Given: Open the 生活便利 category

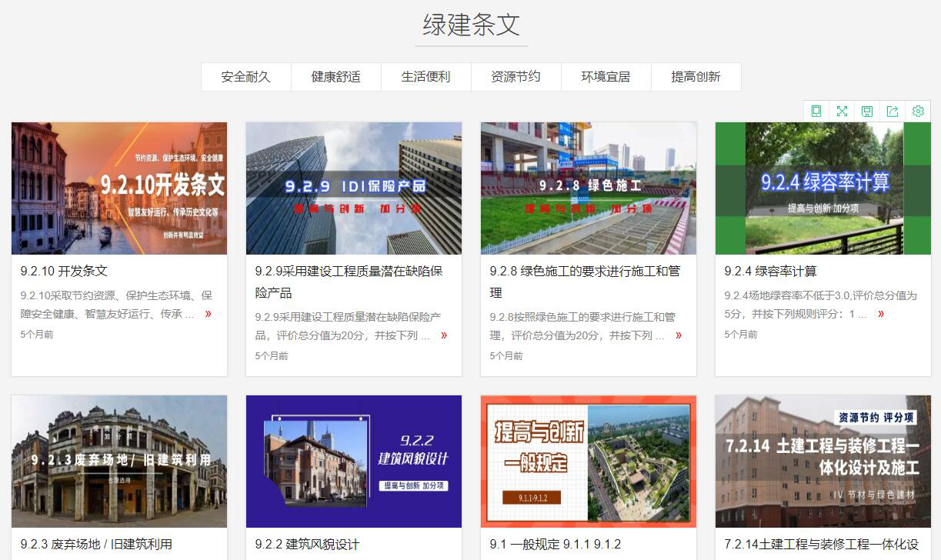Looking at the screenshot, I should 425,76.
